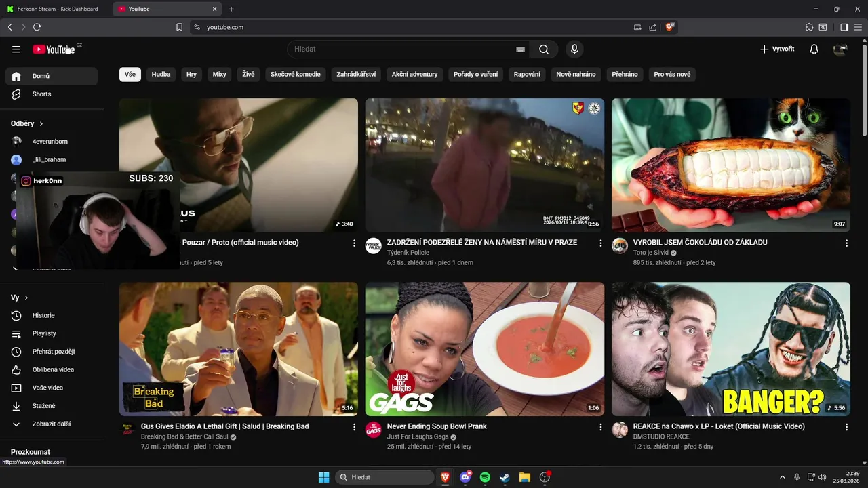Click the Vytvořit create button
The height and width of the screenshot is (488, 868).
pyautogui.click(x=777, y=49)
